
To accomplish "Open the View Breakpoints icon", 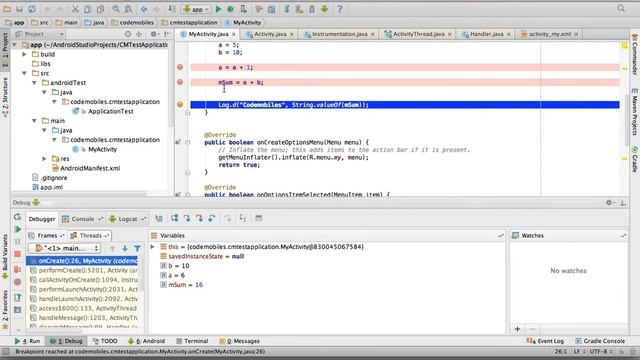I will click(18, 269).
